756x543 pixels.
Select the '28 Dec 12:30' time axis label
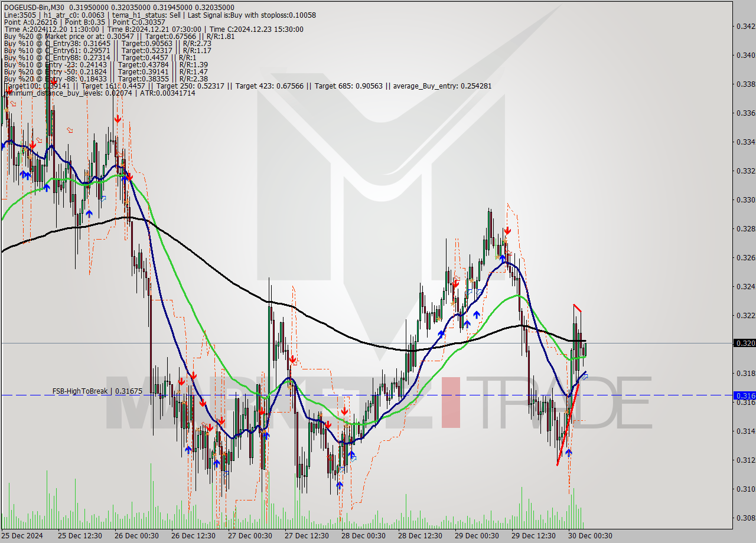[x=420, y=536]
